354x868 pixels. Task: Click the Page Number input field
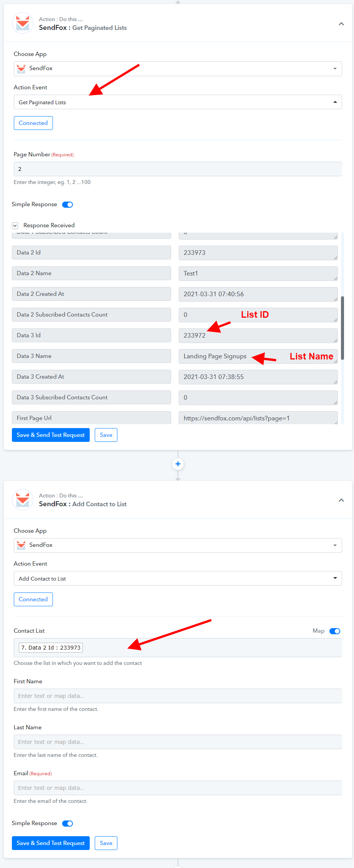(x=178, y=169)
